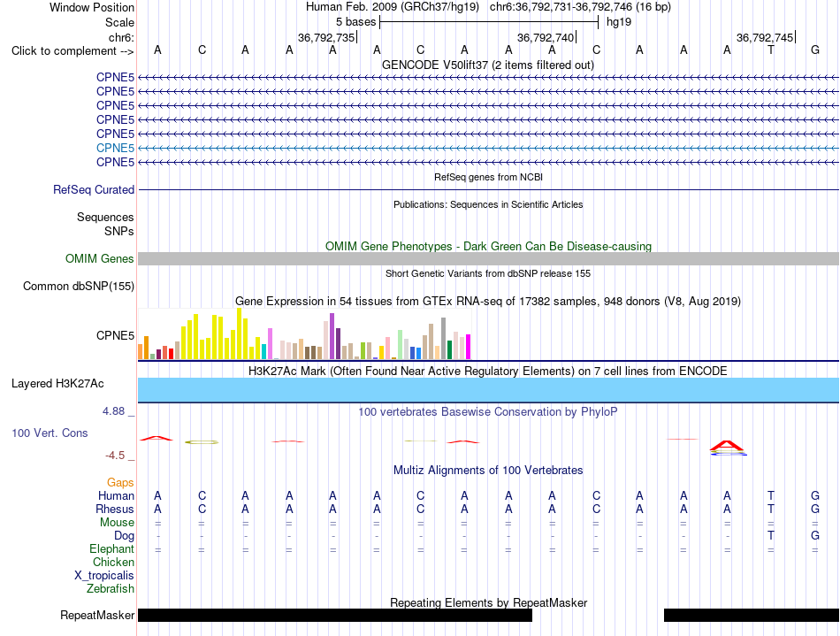Click the large red A PhyloP logo
Screen dimensions: 840x636
pos(727,446)
